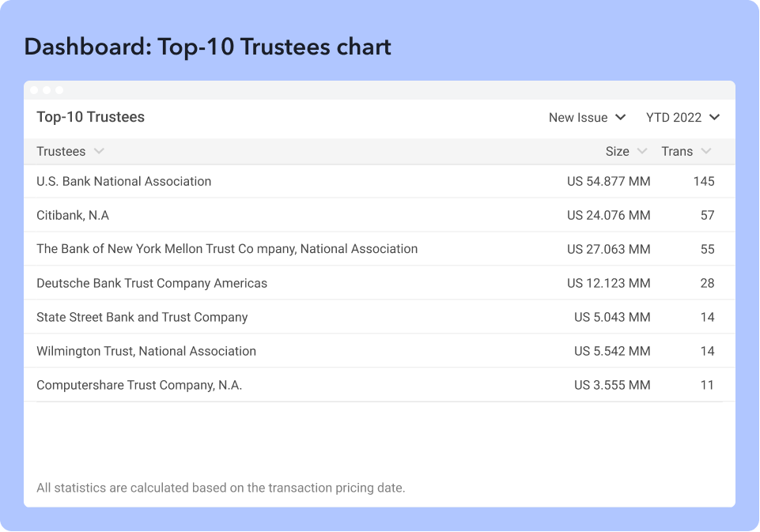Choose Deutsche Bank Trust Company Americas

click(152, 283)
